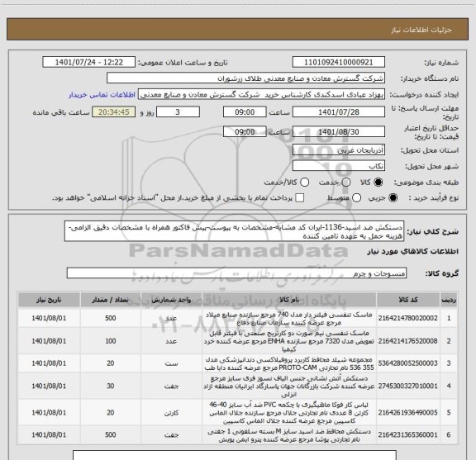Click the announcement date field 1401/07/24 - 12:22
The image size is (476, 460).
point(89,62)
